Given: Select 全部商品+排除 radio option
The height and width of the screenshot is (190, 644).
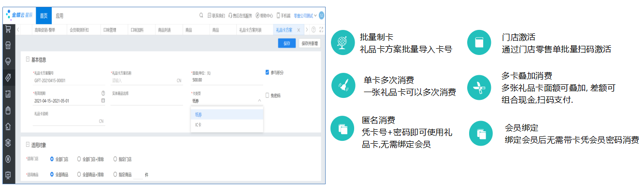Looking at the screenshot, I should click(x=79, y=175).
